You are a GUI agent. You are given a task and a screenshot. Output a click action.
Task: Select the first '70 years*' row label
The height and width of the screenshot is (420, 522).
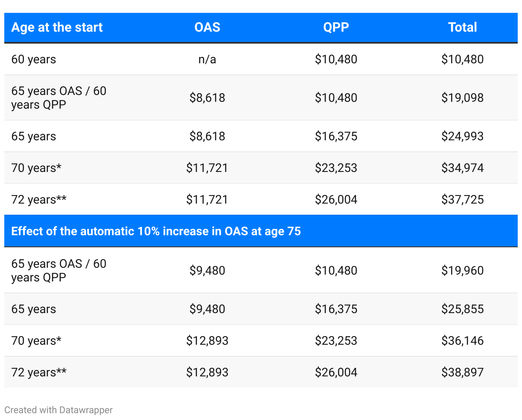pyautogui.click(x=36, y=168)
